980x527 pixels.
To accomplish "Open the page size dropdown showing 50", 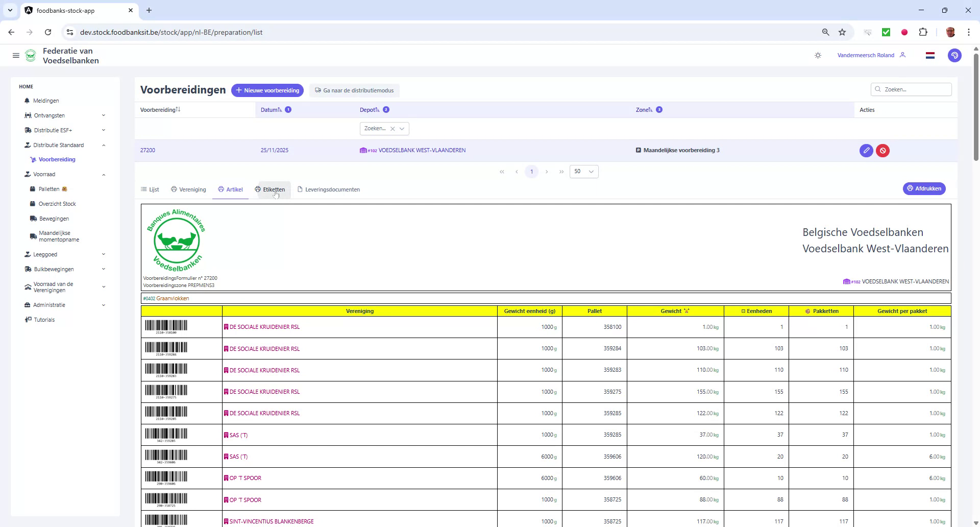I will point(583,172).
